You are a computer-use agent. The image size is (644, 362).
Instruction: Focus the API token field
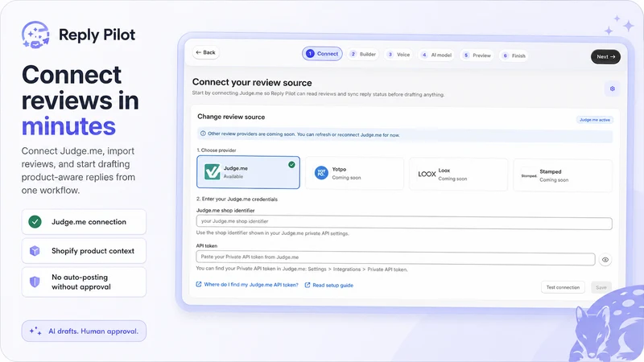395,258
